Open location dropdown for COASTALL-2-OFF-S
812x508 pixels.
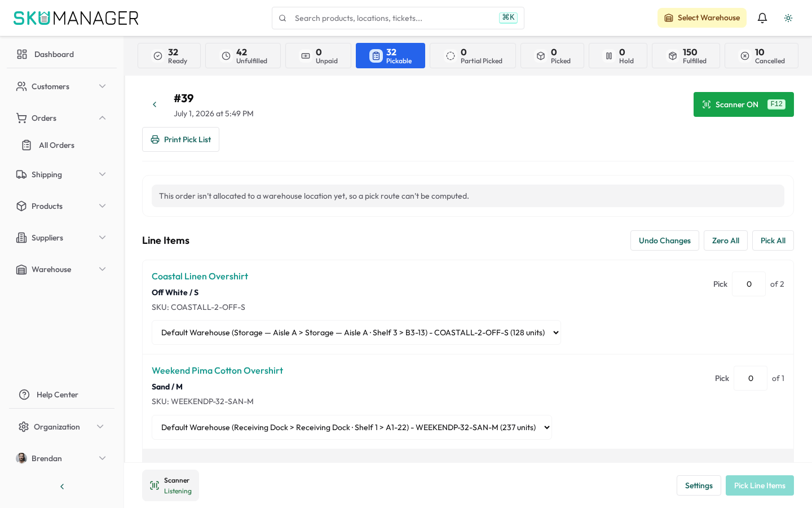click(x=356, y=332)
